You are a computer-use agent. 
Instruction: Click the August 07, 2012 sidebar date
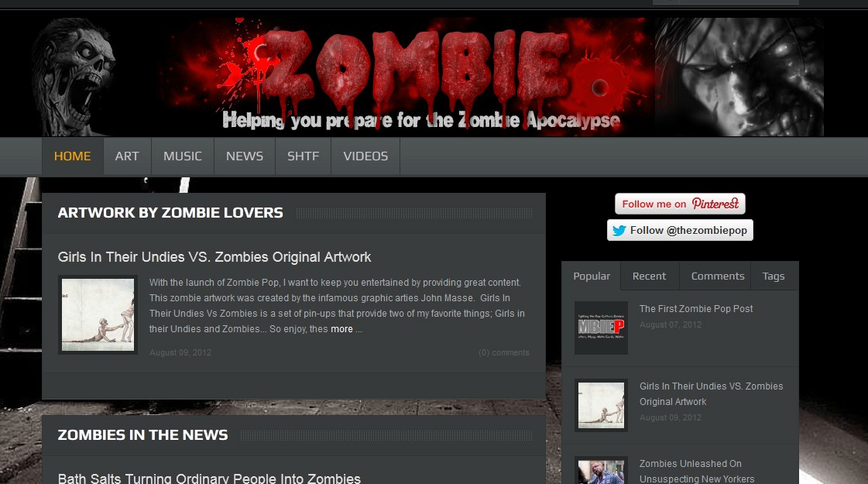(x=671, y=324)
